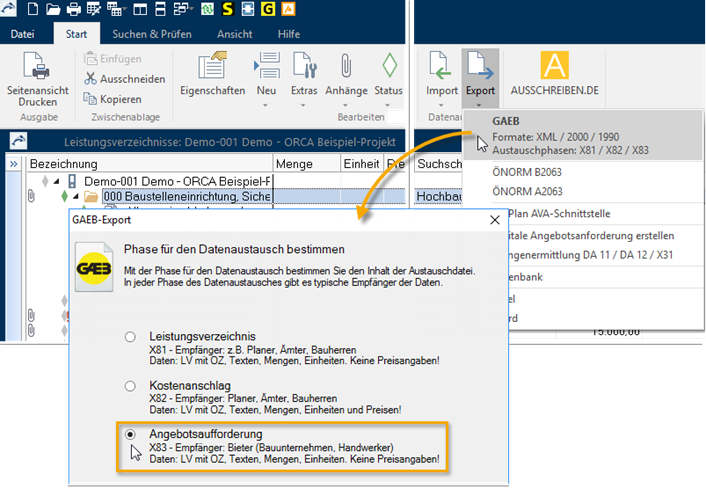Click the Kopieren icon
706x489 pixels.
92,99
